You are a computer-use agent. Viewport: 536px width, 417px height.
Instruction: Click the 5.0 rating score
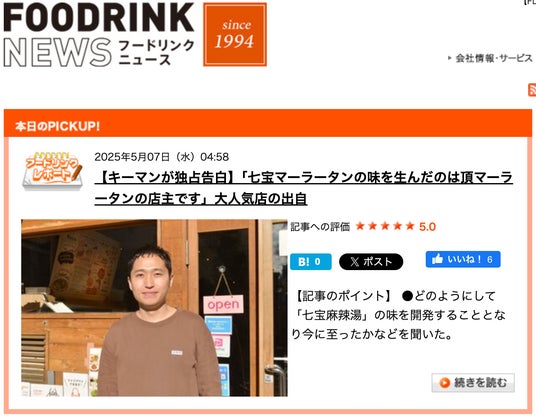[x=427, y=227]
